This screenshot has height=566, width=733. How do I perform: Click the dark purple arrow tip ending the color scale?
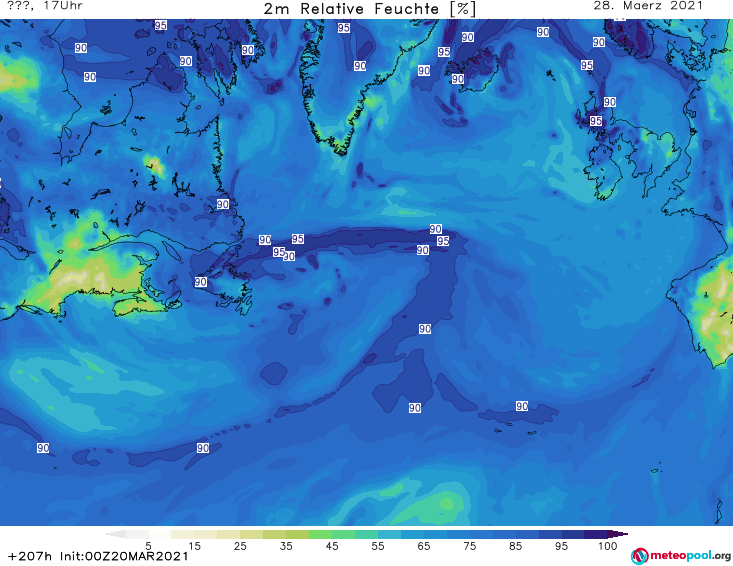coord(620,534)
